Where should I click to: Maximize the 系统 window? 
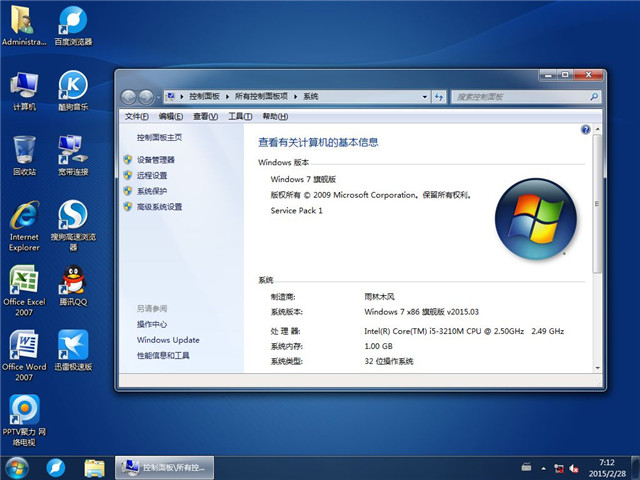pyautogui.click(x=565, y=75)
